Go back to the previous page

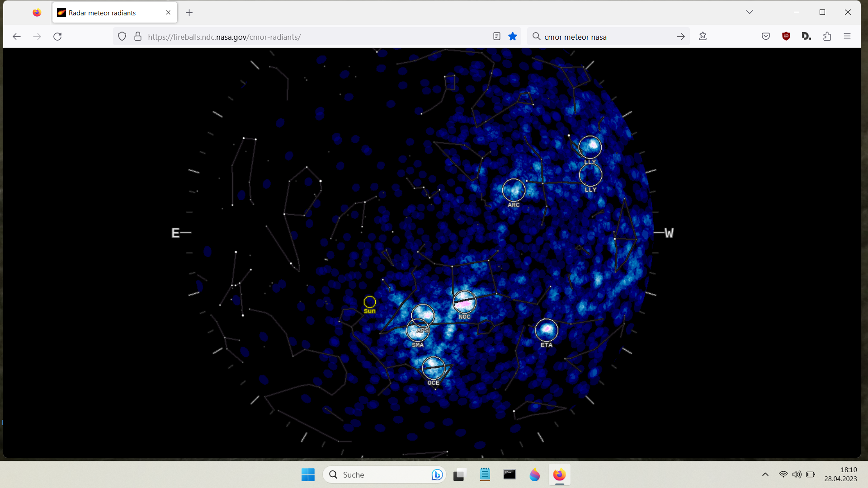pos(17,37)
